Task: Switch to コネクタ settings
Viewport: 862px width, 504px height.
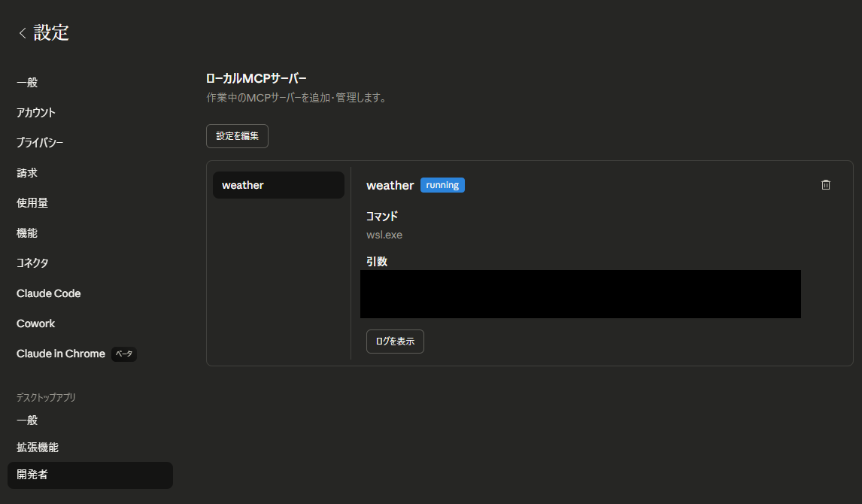Action: pyautogui.click(x=32, y=263)
